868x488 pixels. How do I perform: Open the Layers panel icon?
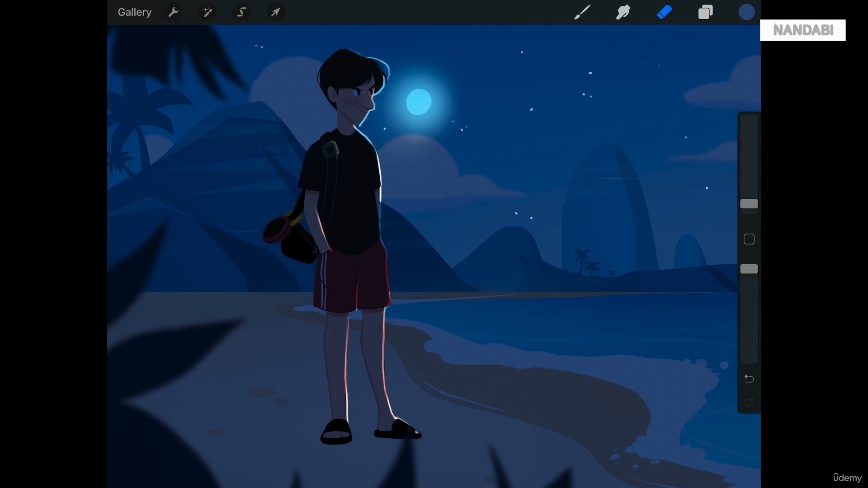(705, 12)
